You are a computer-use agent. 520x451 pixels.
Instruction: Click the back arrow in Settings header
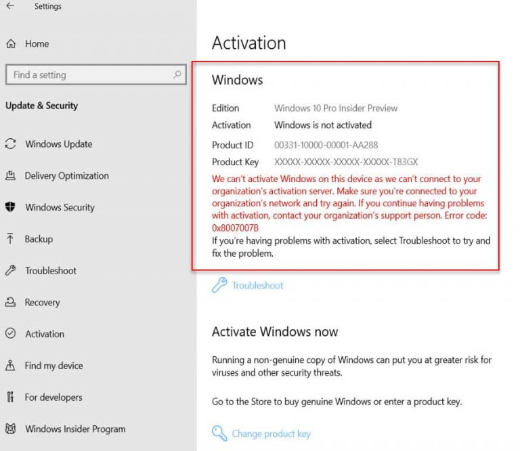pyautogui.click(x=10, y=6)
